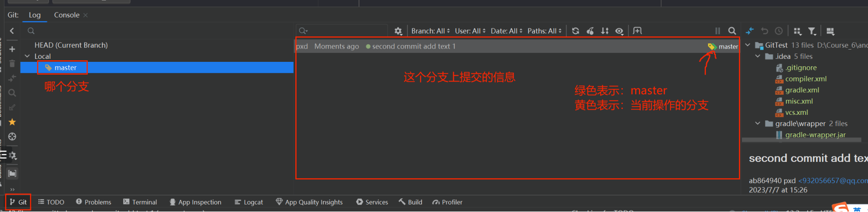Open the group-by options in the changes toolbar

797,31
